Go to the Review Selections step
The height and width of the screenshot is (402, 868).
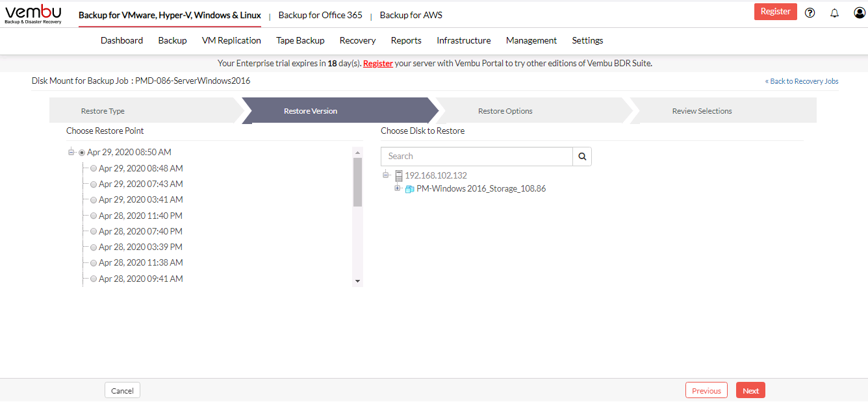point(722,110)
